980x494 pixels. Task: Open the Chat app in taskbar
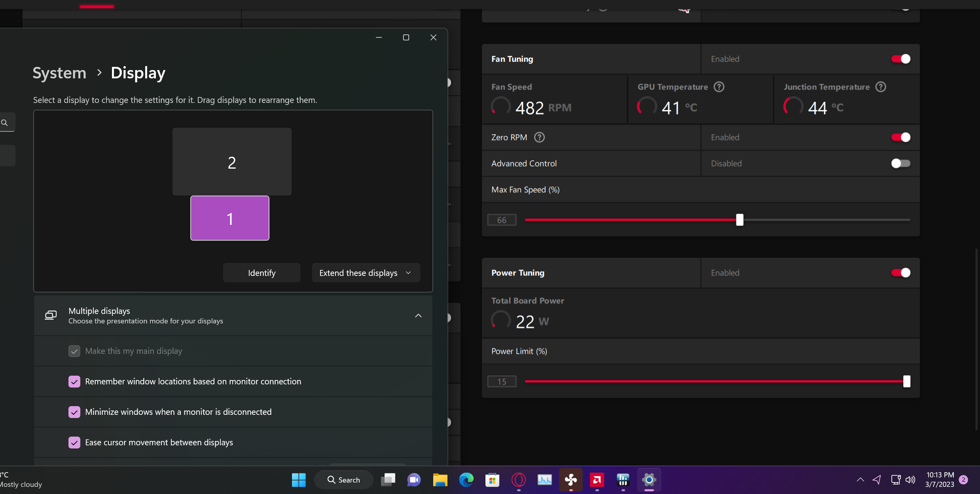pyautogui.click(x=414, y=480)
